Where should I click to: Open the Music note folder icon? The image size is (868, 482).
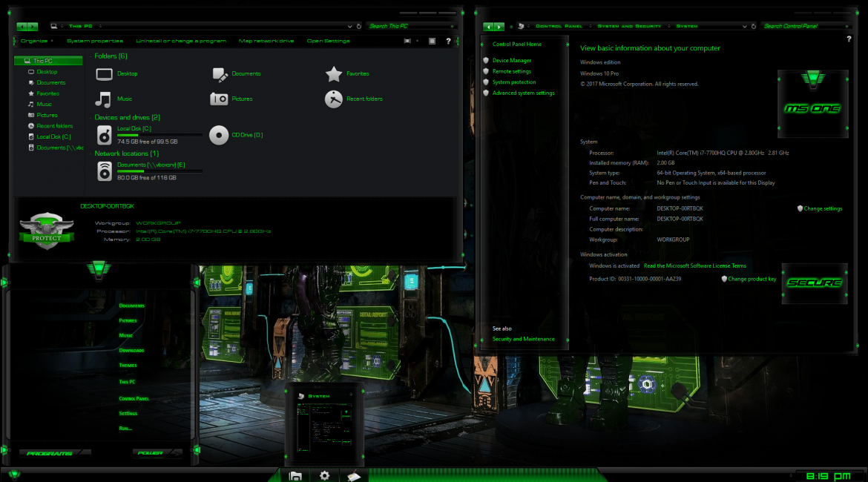pyautogui.click(x=104, y=99)
